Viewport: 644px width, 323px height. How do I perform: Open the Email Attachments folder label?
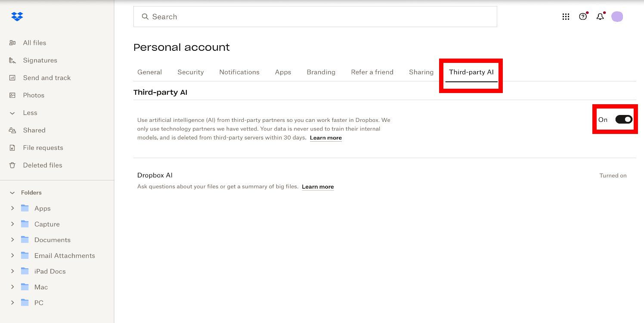coord(65,255)
